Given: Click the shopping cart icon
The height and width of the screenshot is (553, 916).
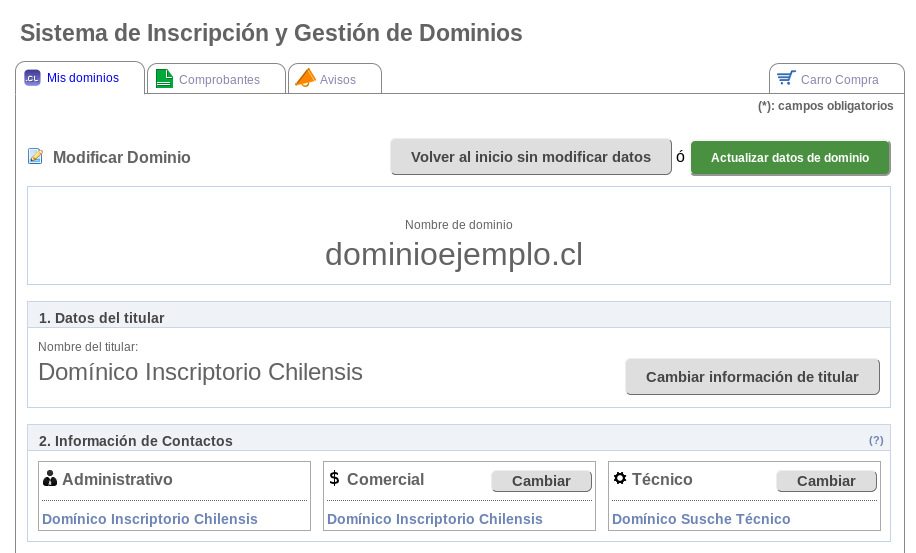Looking at the screenshot, I should point(786,78).
